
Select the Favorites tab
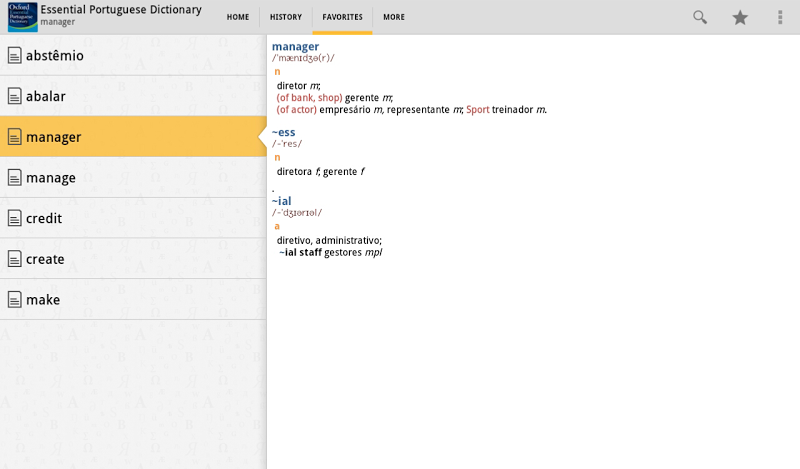tap(342, 17)
